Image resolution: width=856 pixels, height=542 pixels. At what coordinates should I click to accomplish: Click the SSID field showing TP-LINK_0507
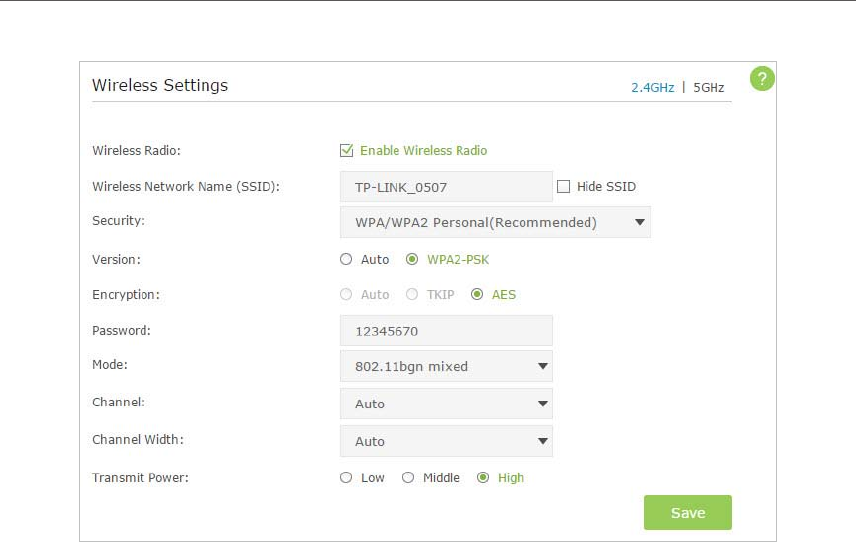pyautogui.click(x=446, y=187)
